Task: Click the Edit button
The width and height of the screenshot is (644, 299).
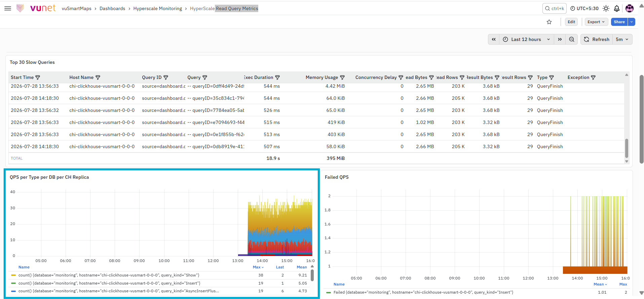Action: (571, 22)
